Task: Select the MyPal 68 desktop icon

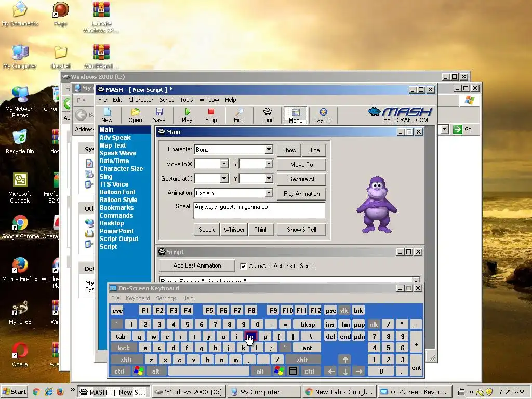Action: [20, 312]
